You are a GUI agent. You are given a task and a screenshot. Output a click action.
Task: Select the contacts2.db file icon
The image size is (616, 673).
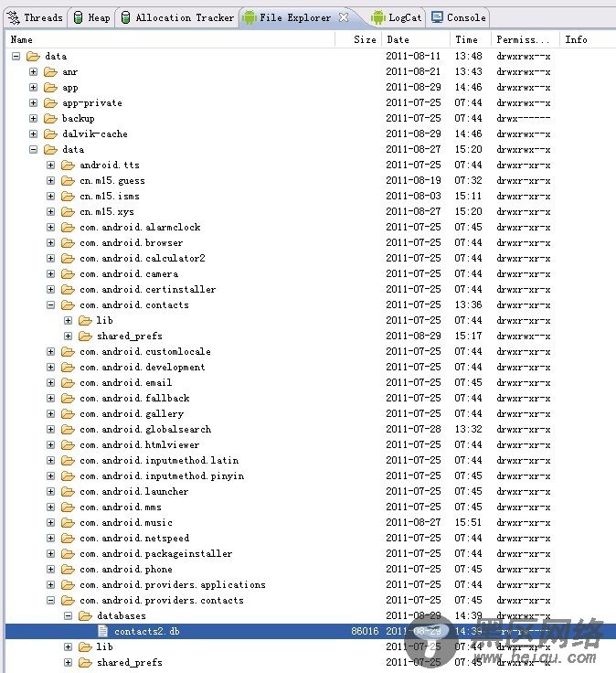(102, 631)
